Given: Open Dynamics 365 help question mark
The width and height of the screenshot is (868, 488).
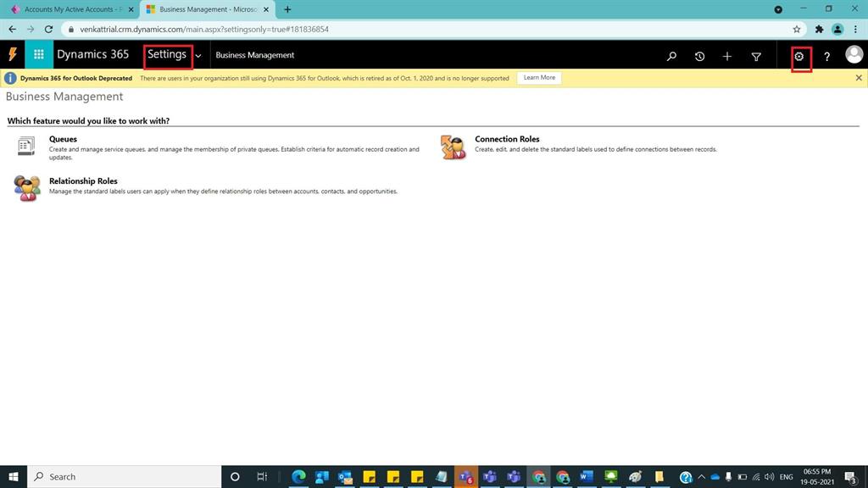Looking at the screenshot, I should (826, 56).
